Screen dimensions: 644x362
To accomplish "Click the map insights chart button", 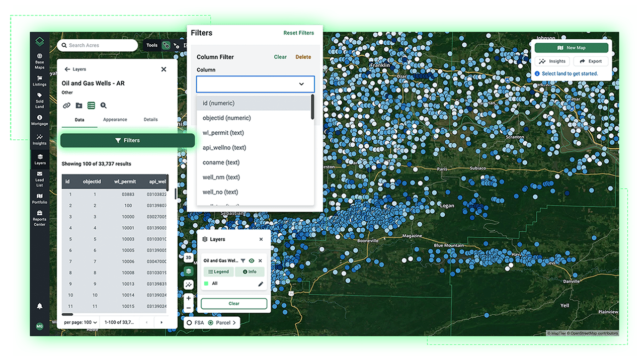I will pyautogui.click(x=189, y=285).
